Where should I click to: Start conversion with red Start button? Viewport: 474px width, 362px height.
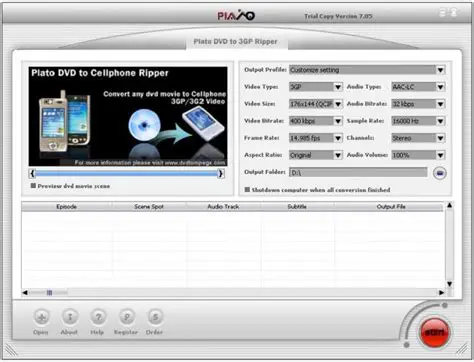click(x=434, y=332)
